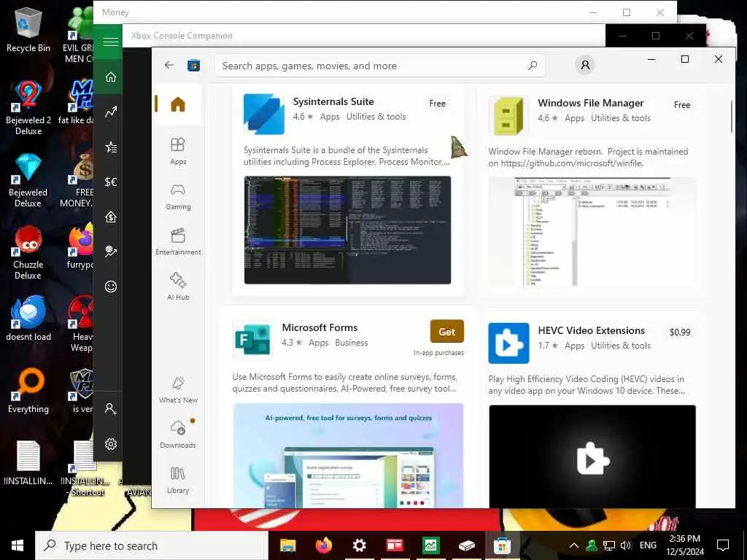Click the Store vertical scrollbar thumb

coord(731,116)
